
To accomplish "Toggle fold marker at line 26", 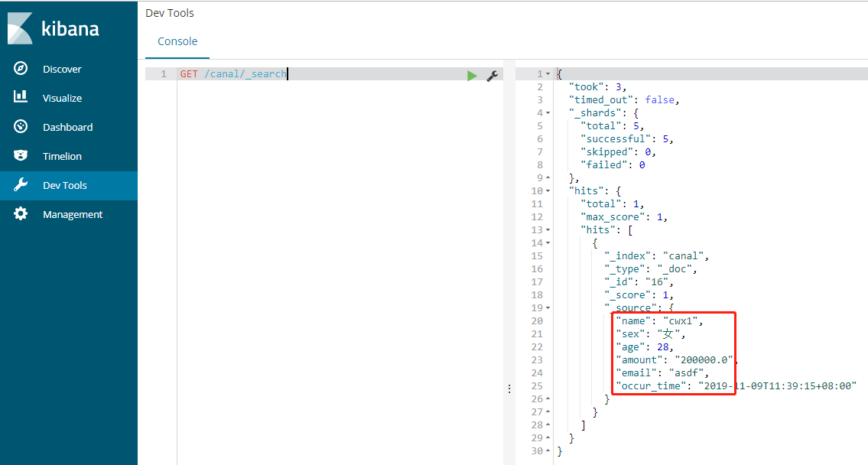I will pyautogui.click(x=548, y=398).
